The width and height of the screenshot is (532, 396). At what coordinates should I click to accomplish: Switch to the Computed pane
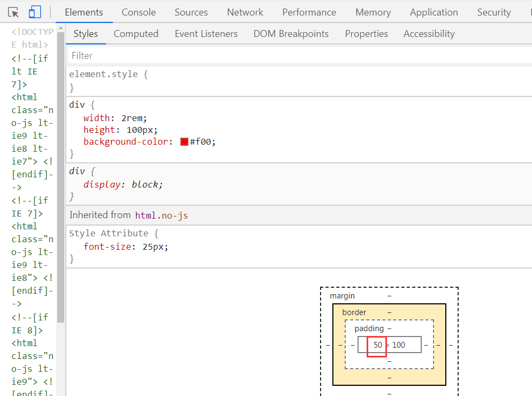coord(136,34)
